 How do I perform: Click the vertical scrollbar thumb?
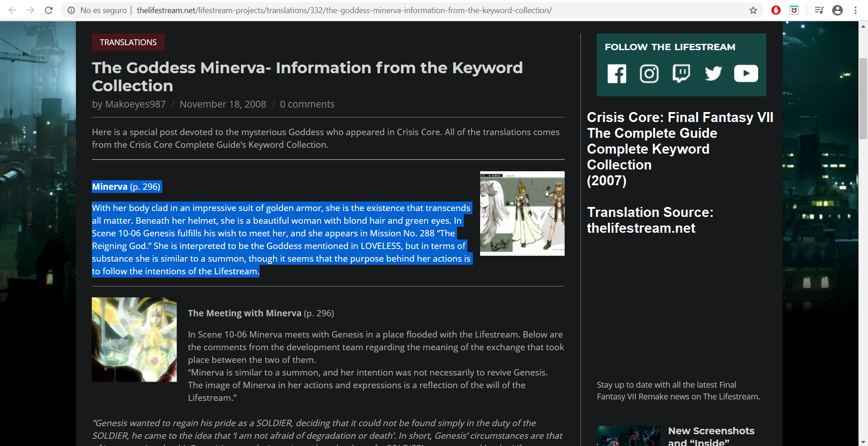click(x=863, y=99)
